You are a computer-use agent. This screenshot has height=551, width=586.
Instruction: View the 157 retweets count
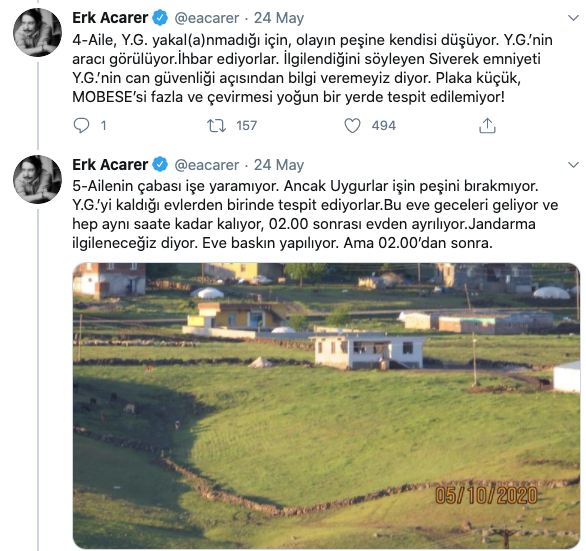[x=247, y=126]
